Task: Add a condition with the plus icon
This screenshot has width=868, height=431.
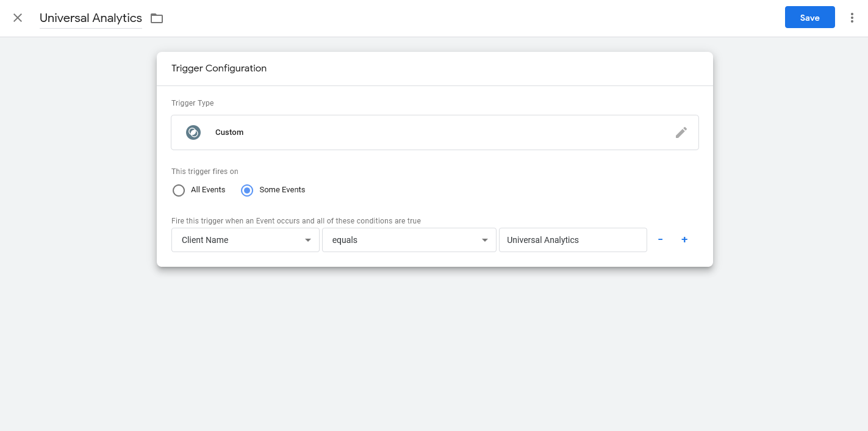Action: click(684, 240)
